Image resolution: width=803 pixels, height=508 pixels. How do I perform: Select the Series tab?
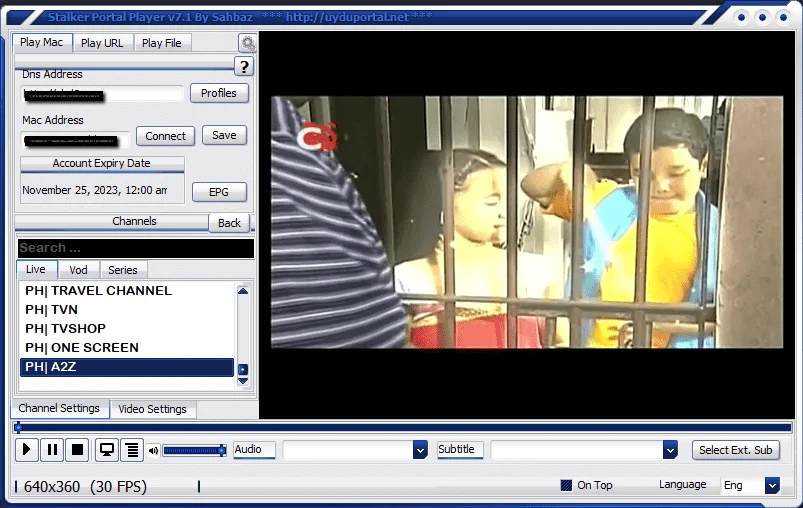123,270
